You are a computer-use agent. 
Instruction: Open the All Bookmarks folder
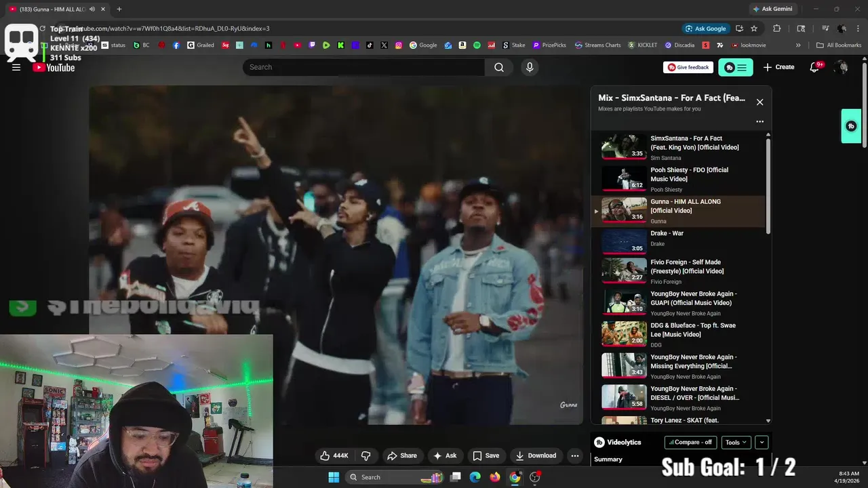pos(839,45)
